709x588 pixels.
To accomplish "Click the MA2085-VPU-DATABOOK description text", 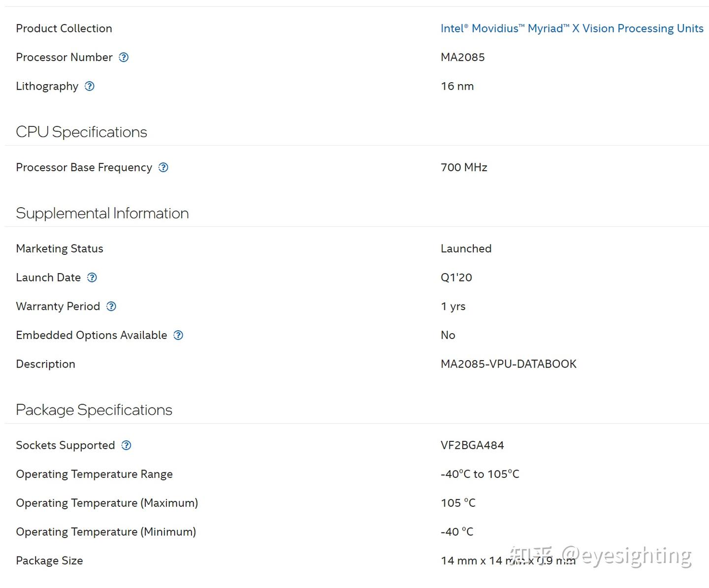I will pyautogui.click(x=508, y=364).
